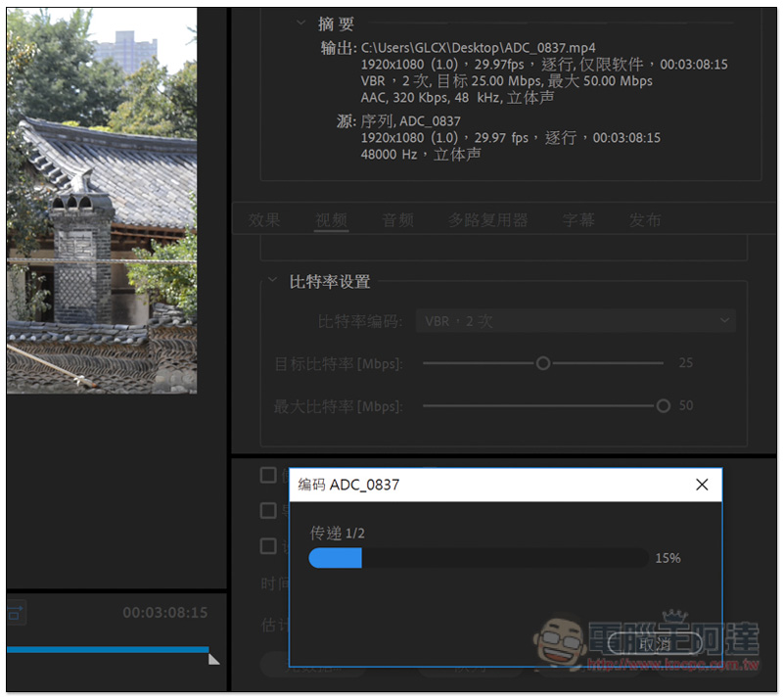Viewport: 783px width, 700px height.
Task: Toggle the second checkbox left of dialog
Action: click(x=268, y=511)
